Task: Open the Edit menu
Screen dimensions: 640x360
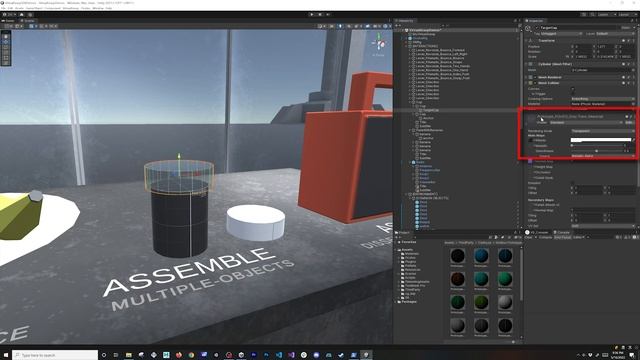Action: click(10, 8)
